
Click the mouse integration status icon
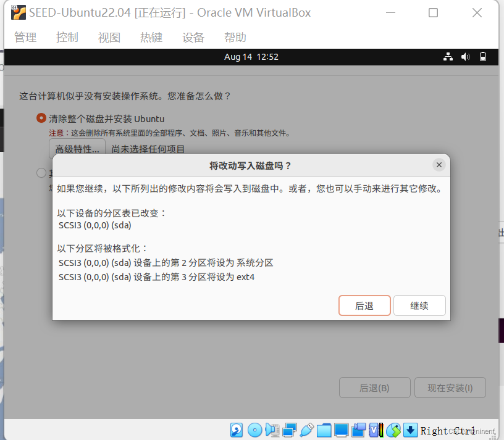[393, 430]
